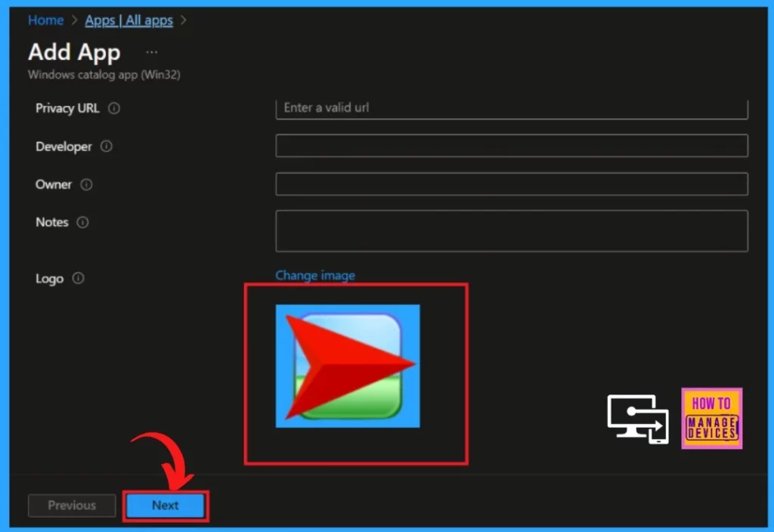
Task: Show info tooltip for Developer
Action: coord(107,146)
